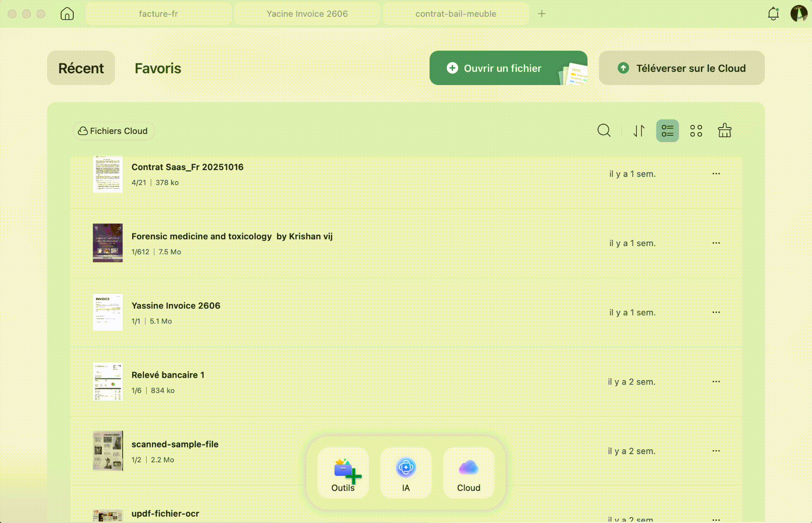Open Fichiers Cloud filter
Screen dimensions: 812x523
point(114,131)
